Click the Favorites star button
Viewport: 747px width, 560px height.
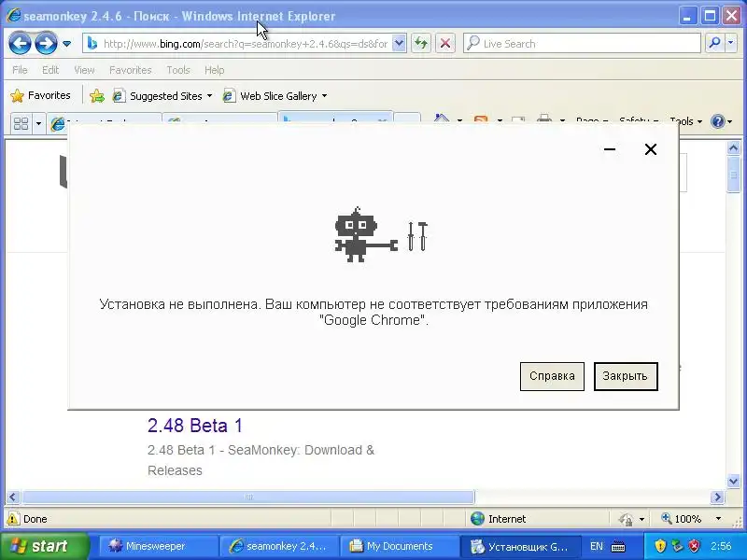(40, 96)
